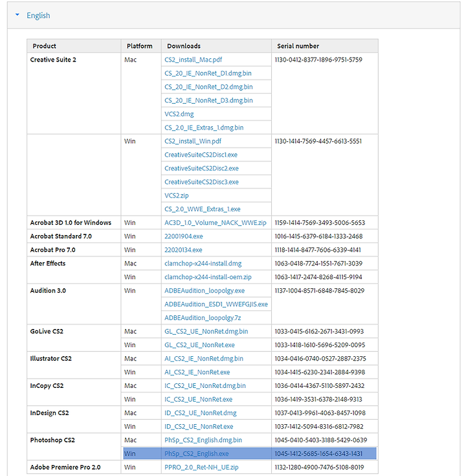This screenshot has width=466, height=476.
Task: Select GoLive Mac serial 1033-0415-6162-2671-3431-0993
Action: tap(319, 332)
